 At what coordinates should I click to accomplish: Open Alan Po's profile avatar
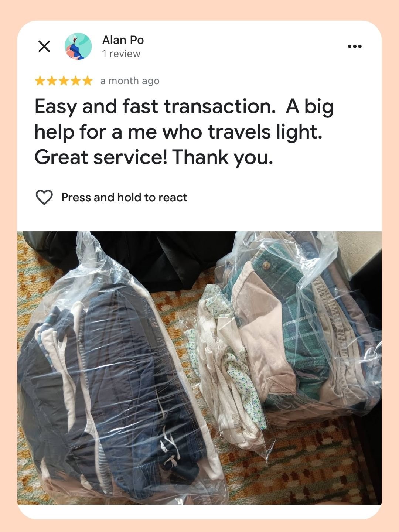pos(78,47)
